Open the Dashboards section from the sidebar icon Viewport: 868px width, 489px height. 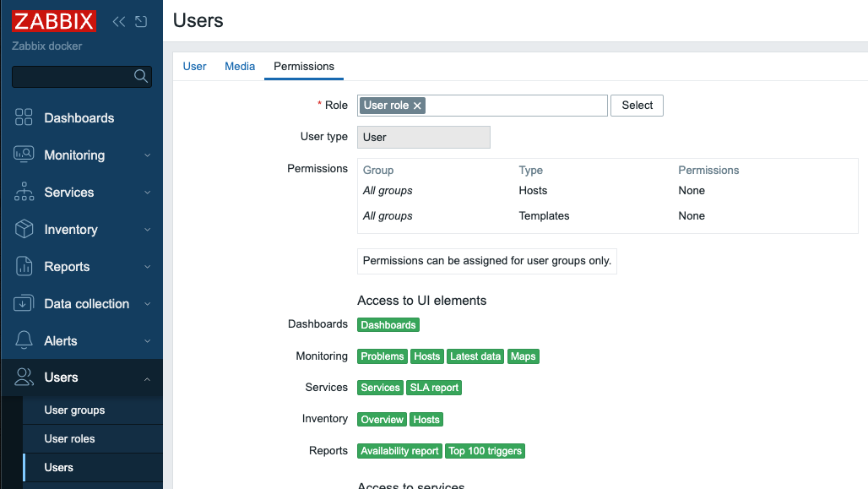tap(23, 117)
